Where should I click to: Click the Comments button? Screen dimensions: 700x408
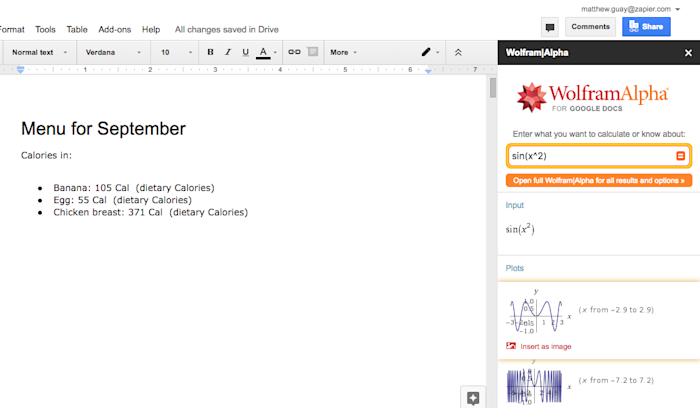tap(590, 27)
